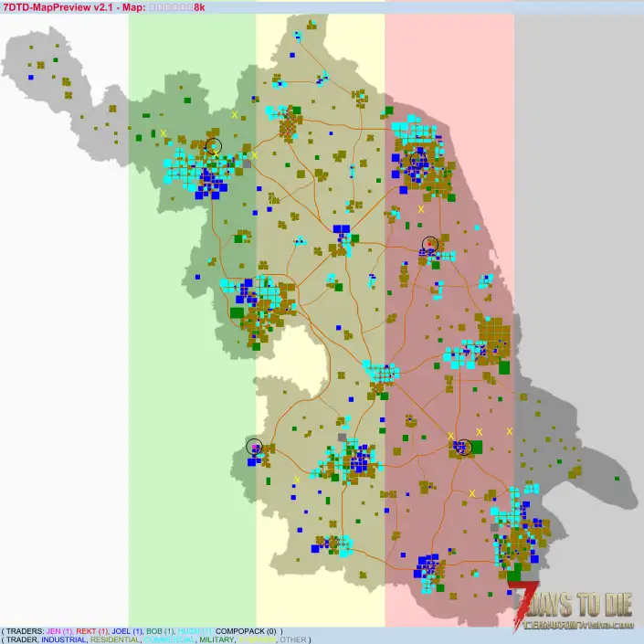Click the 'COMPOPACK (0)' legend entry
The image size is (644, 644).
click(x=246, y=631)
